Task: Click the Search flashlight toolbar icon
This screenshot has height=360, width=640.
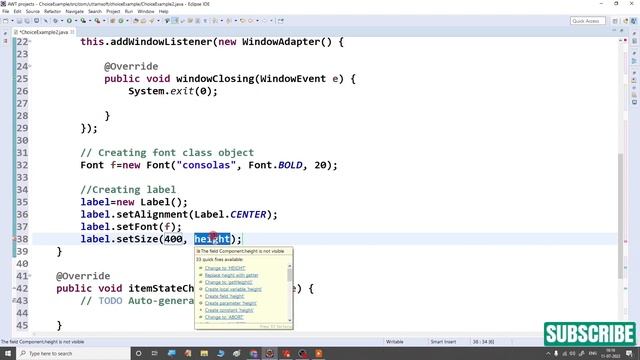Action: click(151, 20)
